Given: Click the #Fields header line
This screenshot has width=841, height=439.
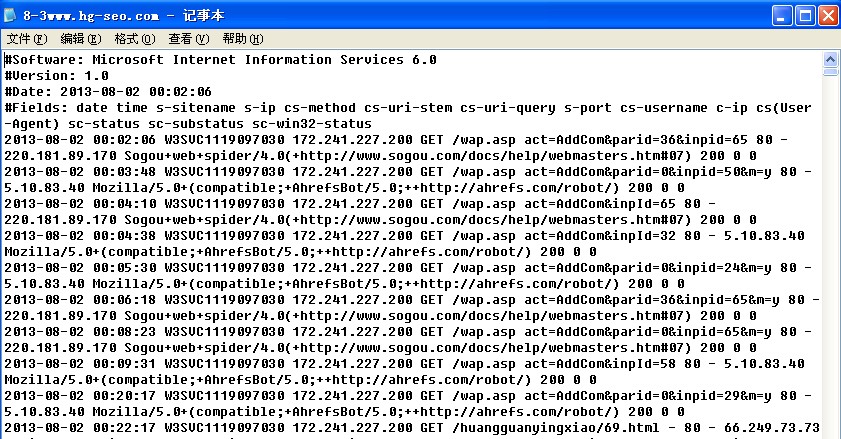Looking at the screenshot, I should [x=300, y=108].
